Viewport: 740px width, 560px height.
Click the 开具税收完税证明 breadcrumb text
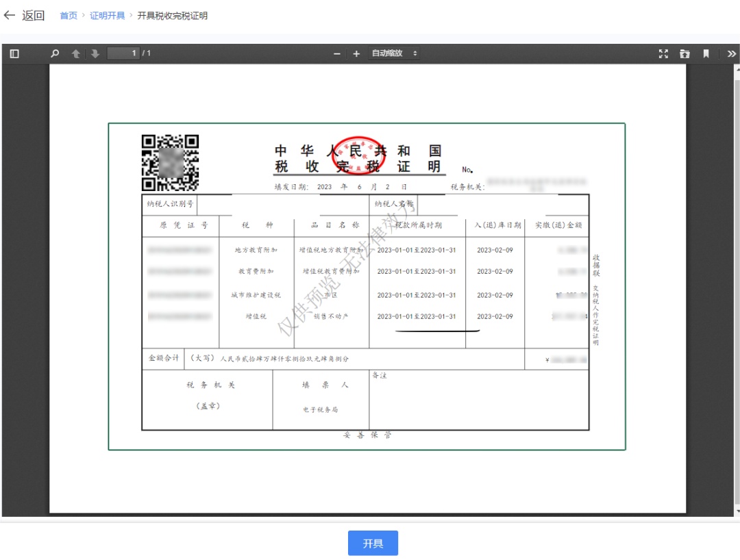[173, 16]
